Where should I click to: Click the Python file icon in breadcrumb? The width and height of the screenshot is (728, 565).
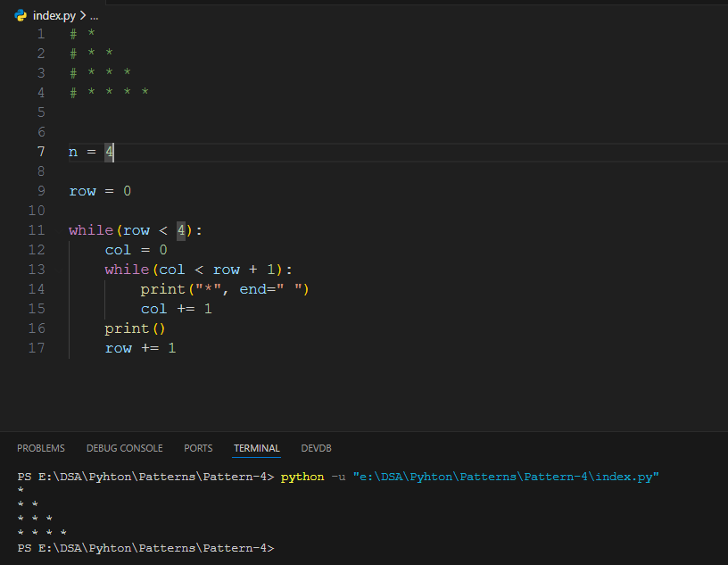click(x=21, y=16)
